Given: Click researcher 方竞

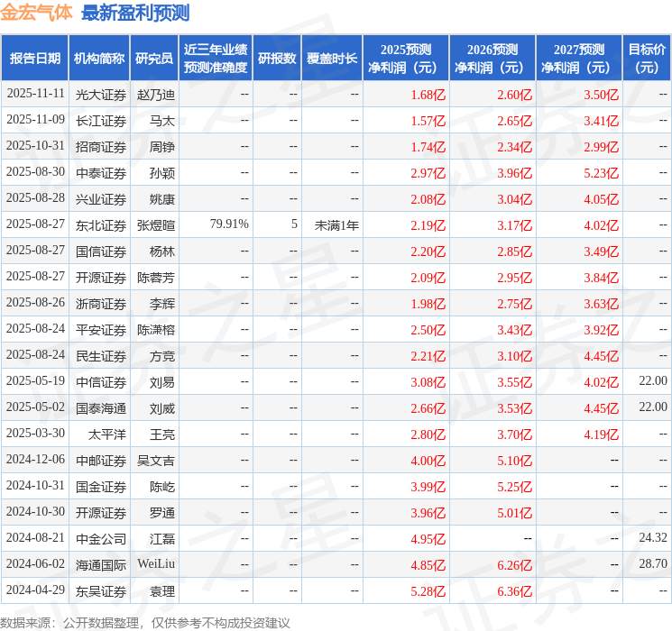Looking at the screenshot, I should (162, 356).
